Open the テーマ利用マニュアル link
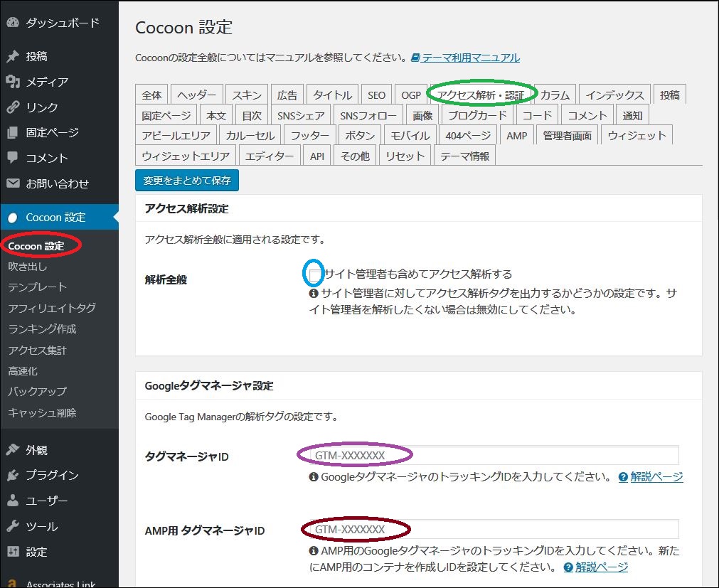The width and height of the screenshot is (719, 588). click(x=471, y=58)
